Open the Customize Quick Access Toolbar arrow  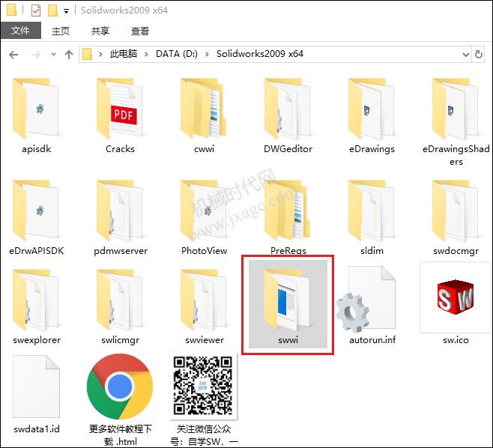[x=66, y=11]
